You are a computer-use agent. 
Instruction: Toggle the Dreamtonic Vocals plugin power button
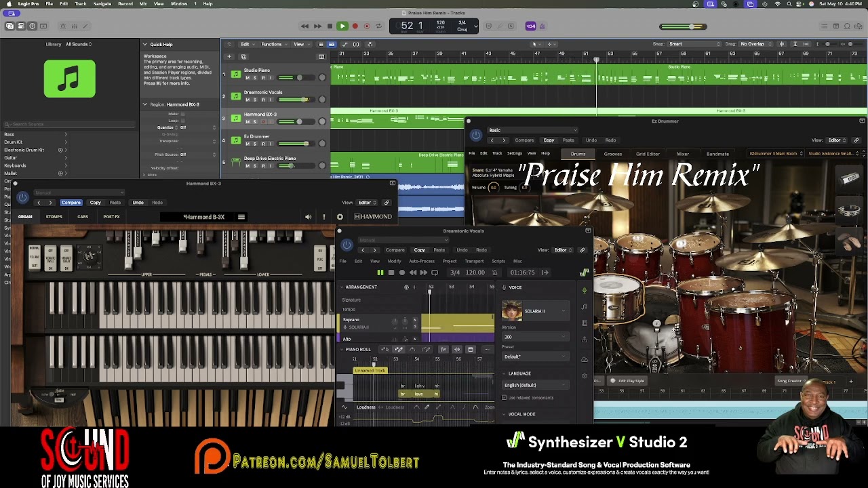pyautogui.click(x=347, y=245)
